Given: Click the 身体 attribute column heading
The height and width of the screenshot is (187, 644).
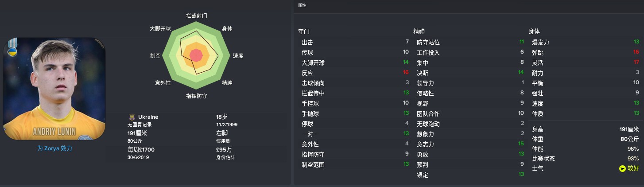Looking at the screenshot, I should tap(534, 31).
